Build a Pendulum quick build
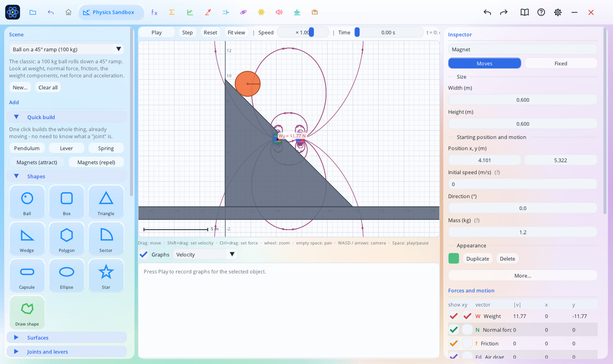 27,148
